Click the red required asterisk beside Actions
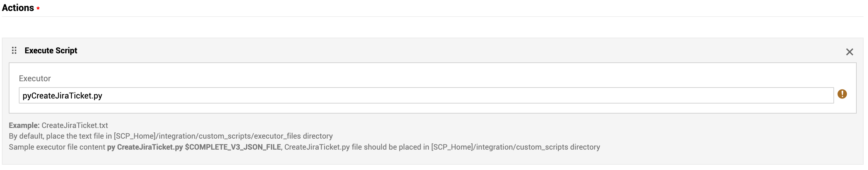Image resolution: width=868 pixels, height=170 pixels. (x=38, y=8)
